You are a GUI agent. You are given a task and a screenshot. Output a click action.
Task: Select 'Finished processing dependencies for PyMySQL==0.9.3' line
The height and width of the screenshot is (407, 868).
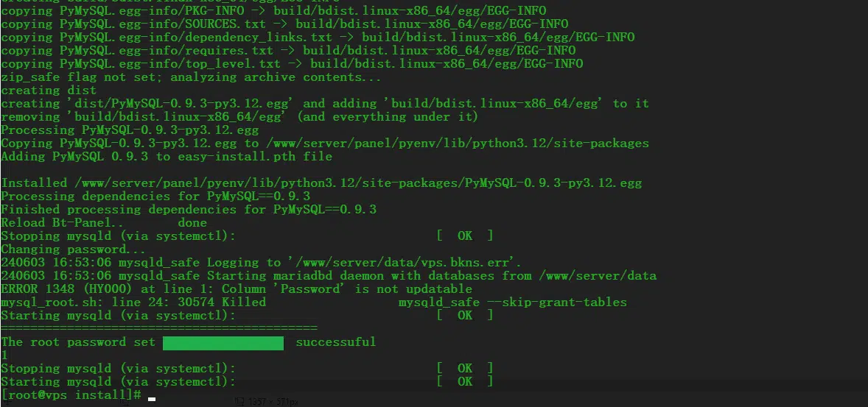point(189,210)
